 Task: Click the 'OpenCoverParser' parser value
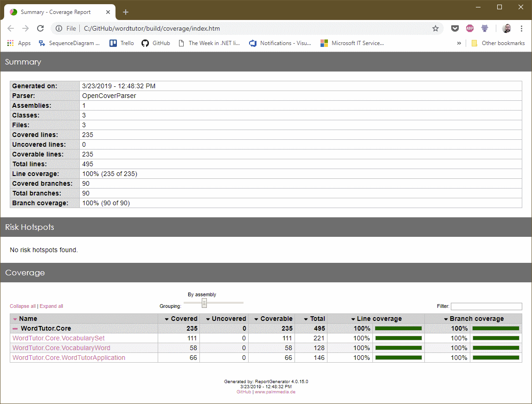point(109,96)
